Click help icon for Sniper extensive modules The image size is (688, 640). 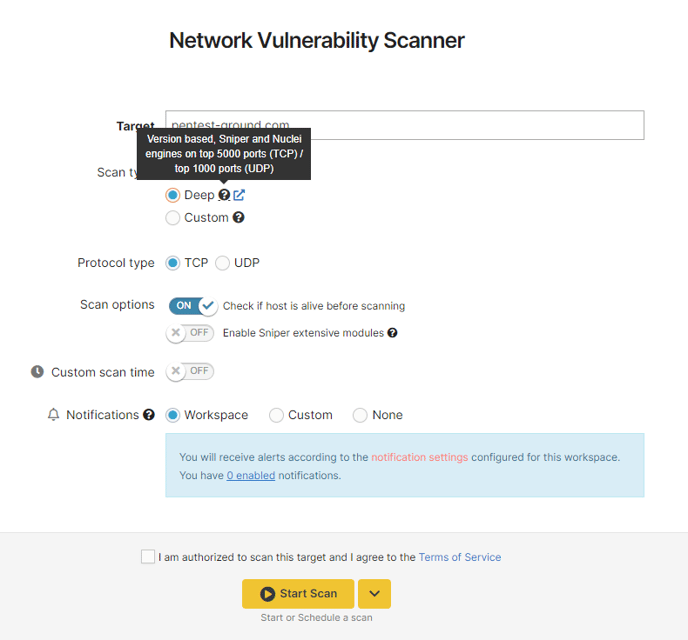pos(392,333)
